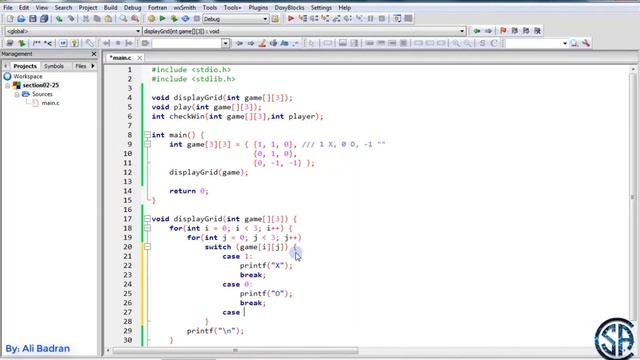Open the Plugins menu

[258, 7]
